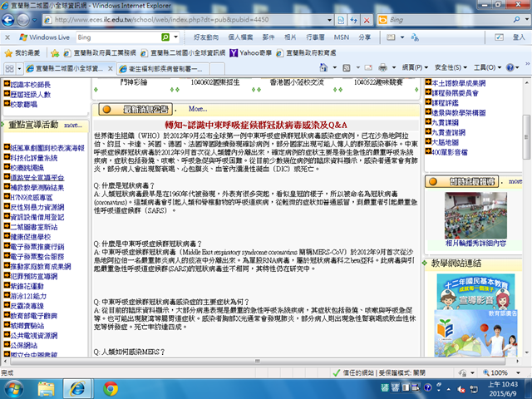Screen dimensions: 532x399
Task: Open the 安全性(S) dropdown menu
Action: (x=451, y=67)
